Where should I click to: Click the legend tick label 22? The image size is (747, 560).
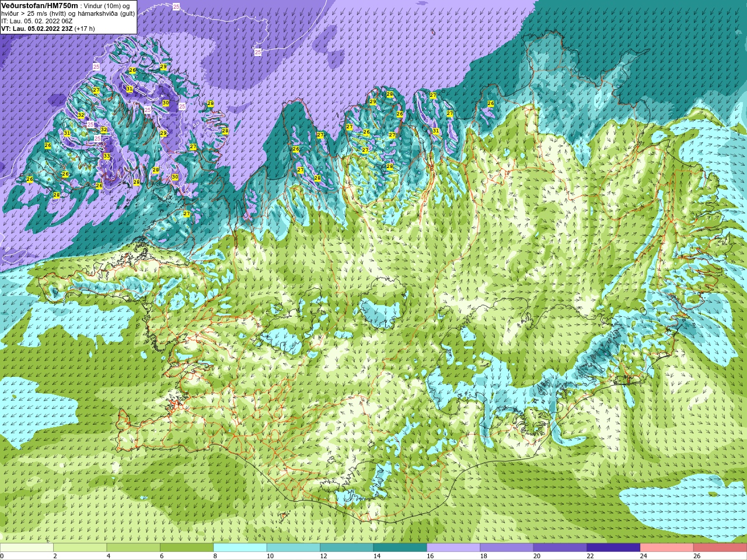tap(590, 556)
